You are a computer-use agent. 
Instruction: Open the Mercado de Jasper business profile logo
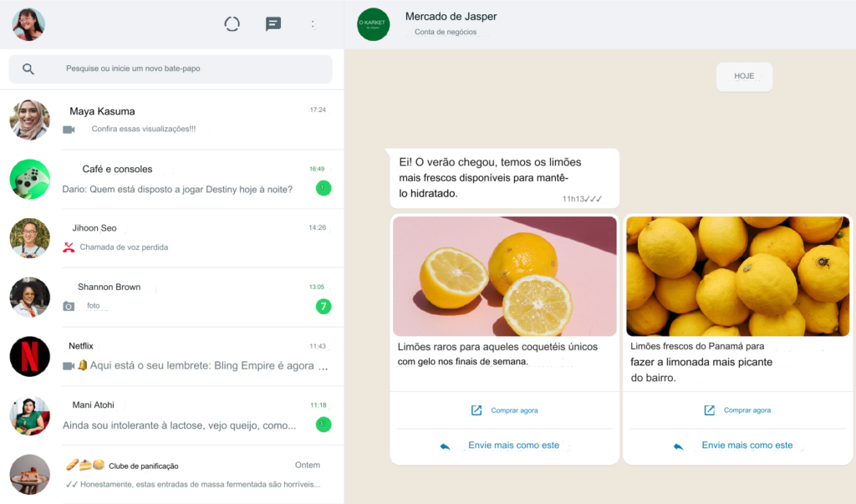tap(373, 24)
